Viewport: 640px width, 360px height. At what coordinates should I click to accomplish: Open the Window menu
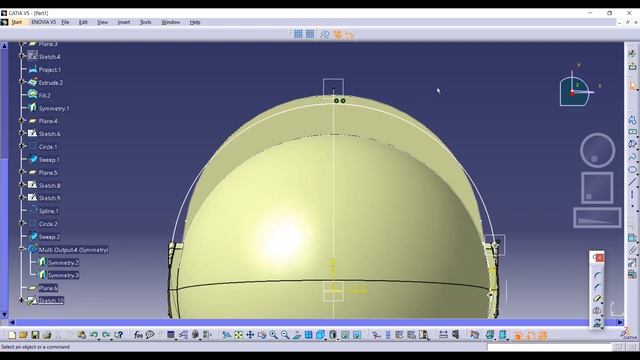tap(171, 22)
